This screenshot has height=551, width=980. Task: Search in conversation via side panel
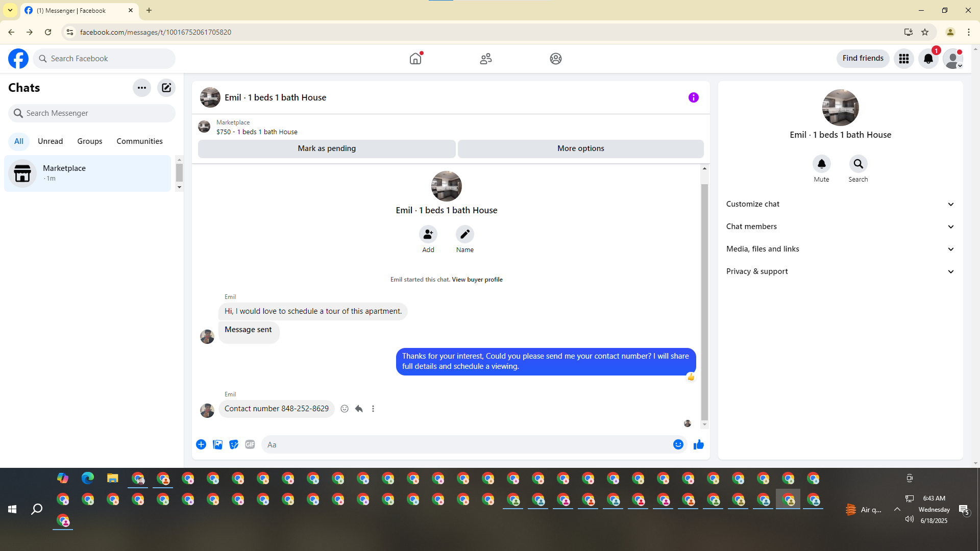pos(859,164)
